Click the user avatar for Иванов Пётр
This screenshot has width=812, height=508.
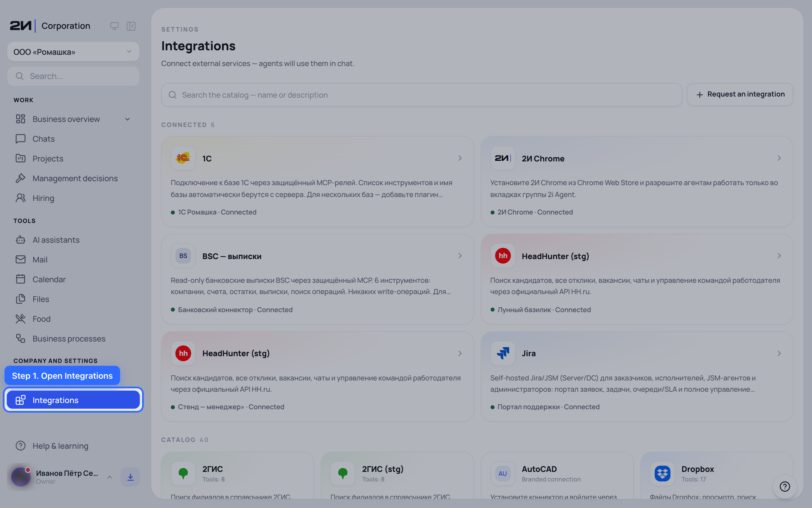(21, 477)
